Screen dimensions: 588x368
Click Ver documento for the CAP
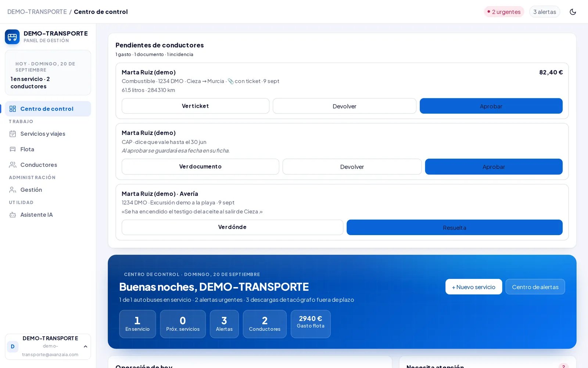200,167
